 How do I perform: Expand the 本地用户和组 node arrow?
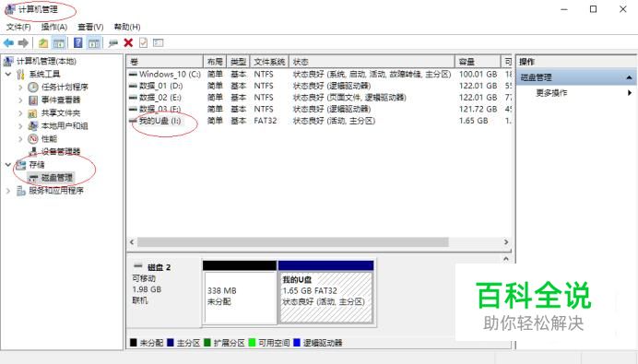click(20, 126)
